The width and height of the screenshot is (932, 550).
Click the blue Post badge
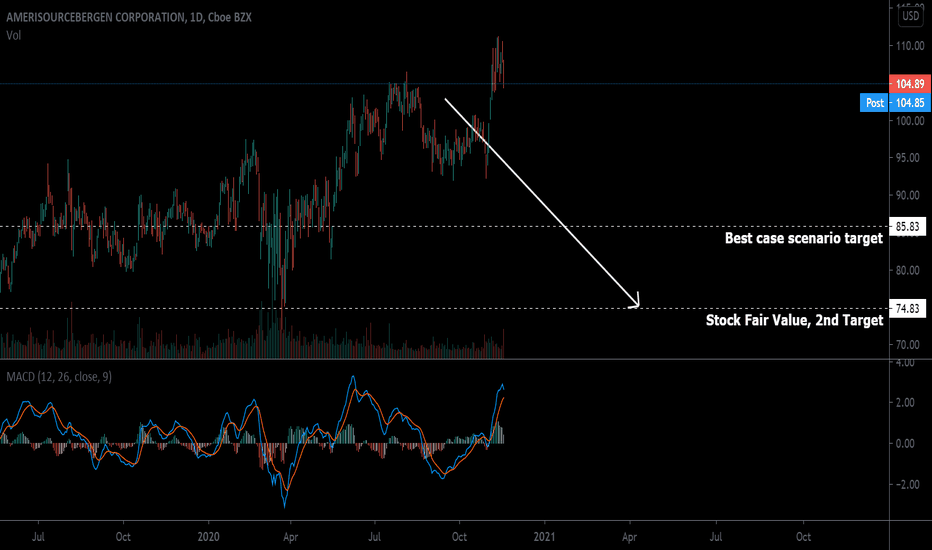tap(874, 103)
